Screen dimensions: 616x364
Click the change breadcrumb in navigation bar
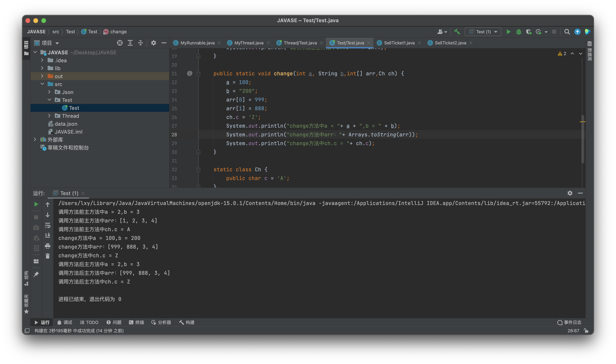pos(118,32)
